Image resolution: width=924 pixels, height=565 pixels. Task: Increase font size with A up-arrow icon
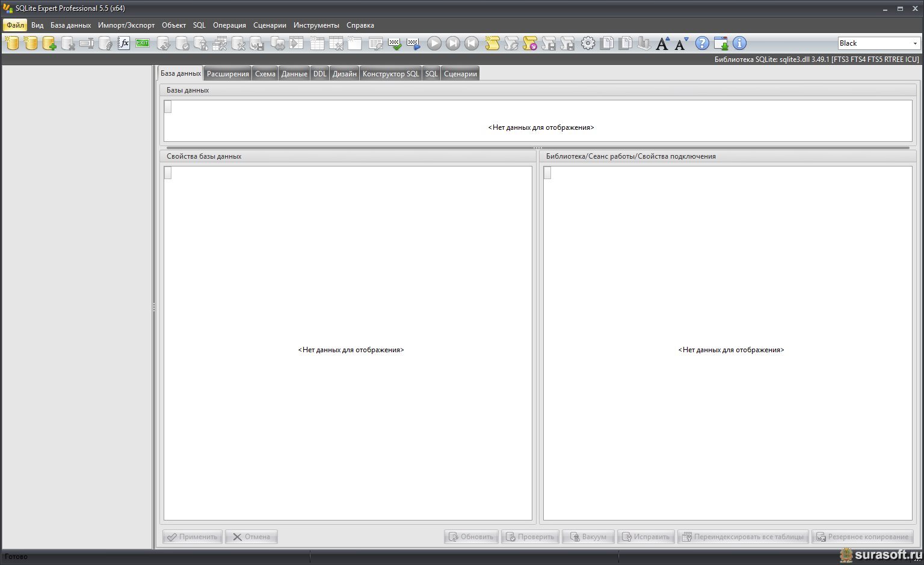(662, 43)
